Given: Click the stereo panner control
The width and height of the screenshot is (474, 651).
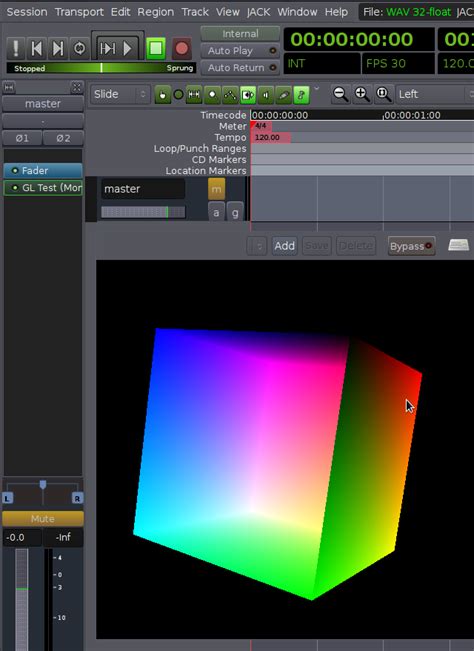Looking at the screenshot, I should [x=43, y=492].
